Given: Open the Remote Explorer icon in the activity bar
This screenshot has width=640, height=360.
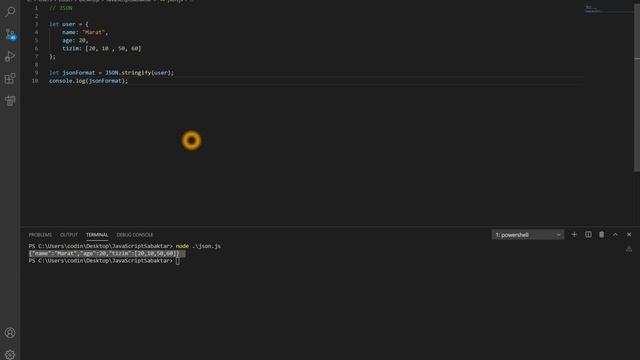Looking at the screenshot, I should point(10,101).
